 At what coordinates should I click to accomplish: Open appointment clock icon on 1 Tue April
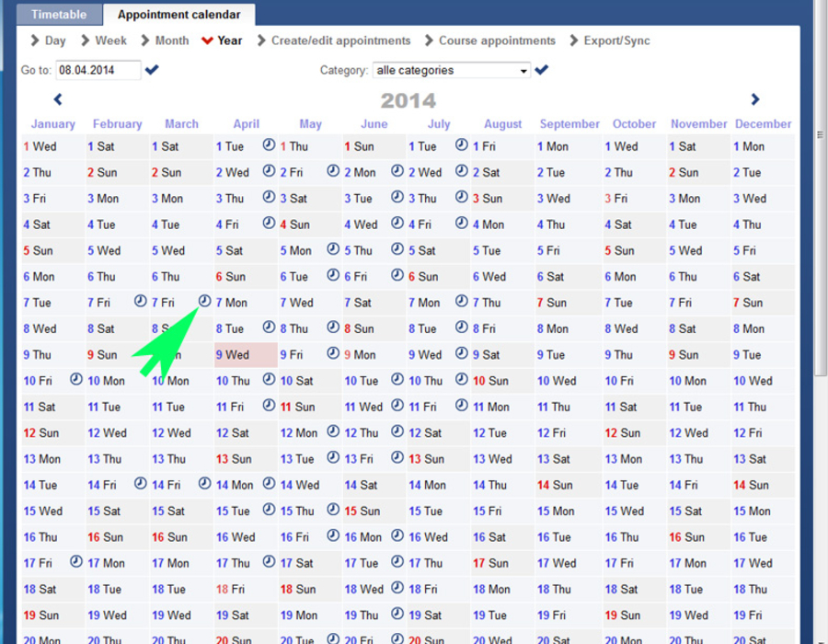(269, 144)
